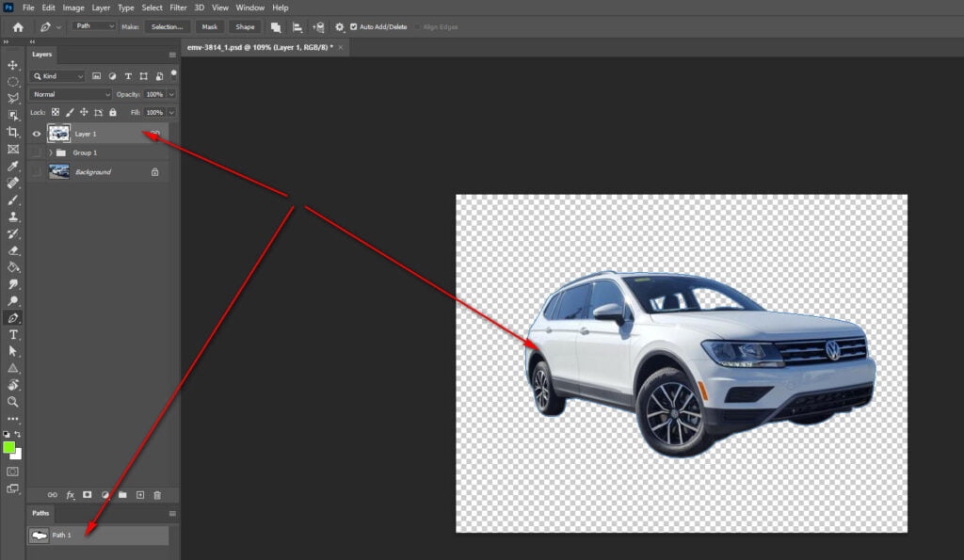Toggle Lock position

84,113
